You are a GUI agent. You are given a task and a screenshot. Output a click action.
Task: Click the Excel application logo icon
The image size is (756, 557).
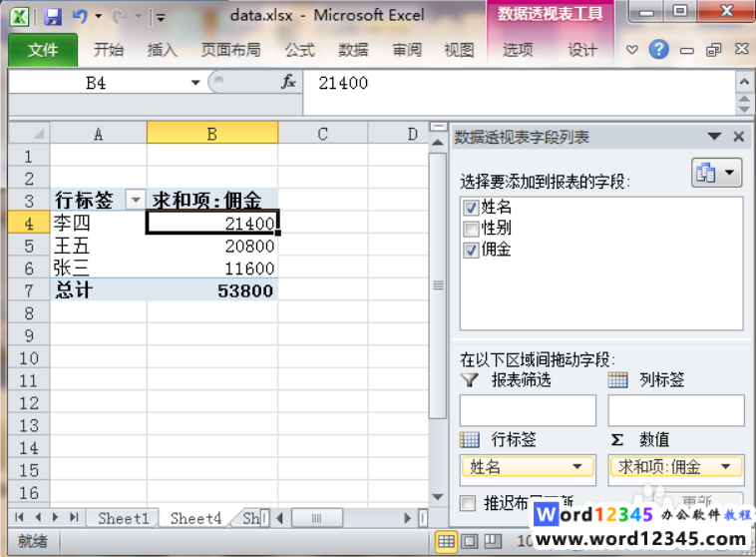(19, 17)
